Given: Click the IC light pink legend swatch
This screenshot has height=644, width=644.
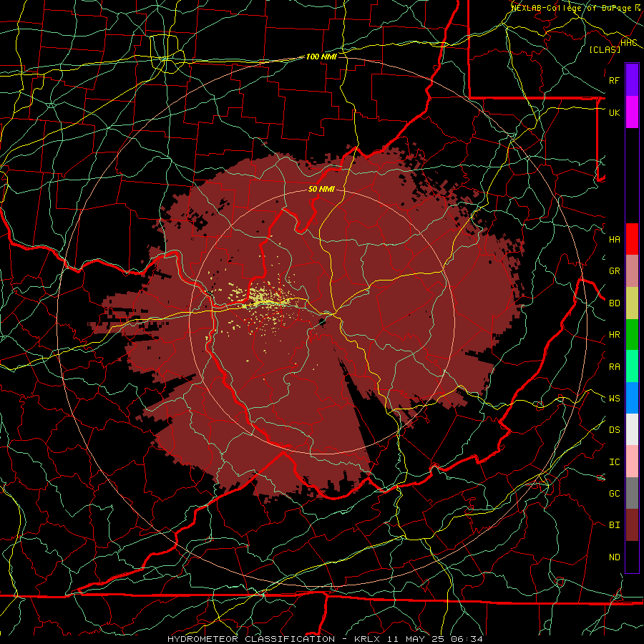Looking at the screenshot, I should pos(632,462).
